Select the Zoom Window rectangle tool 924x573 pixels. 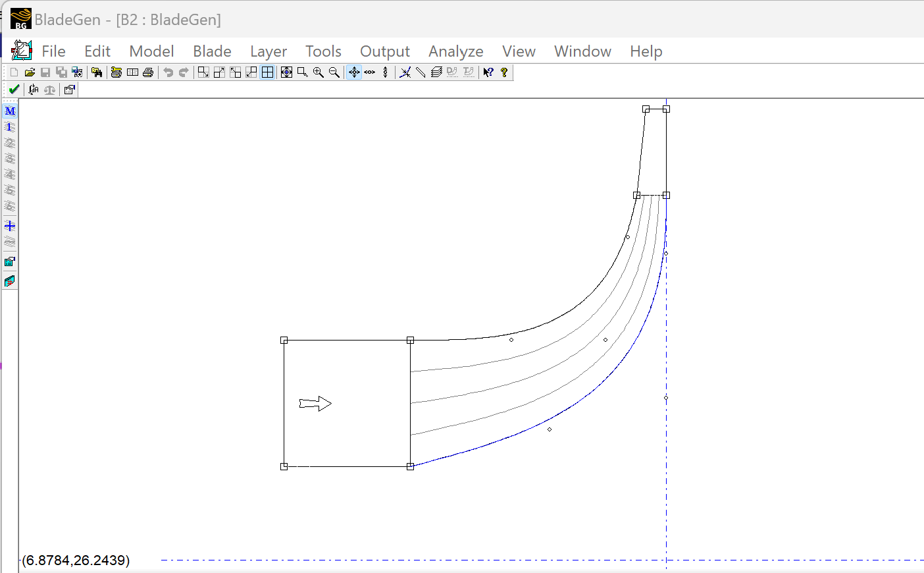coord(302,72)
